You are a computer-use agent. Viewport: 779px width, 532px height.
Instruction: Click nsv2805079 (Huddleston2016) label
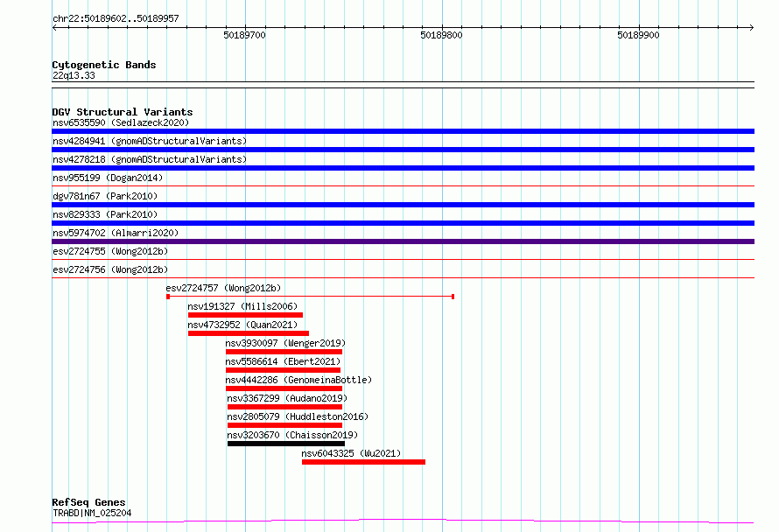(x=298, y=416)
